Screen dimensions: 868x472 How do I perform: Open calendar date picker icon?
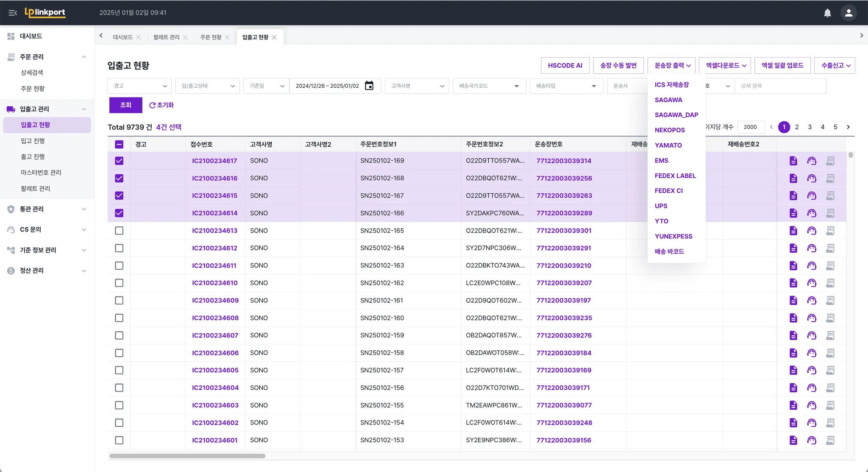click(x=369, y=86)
